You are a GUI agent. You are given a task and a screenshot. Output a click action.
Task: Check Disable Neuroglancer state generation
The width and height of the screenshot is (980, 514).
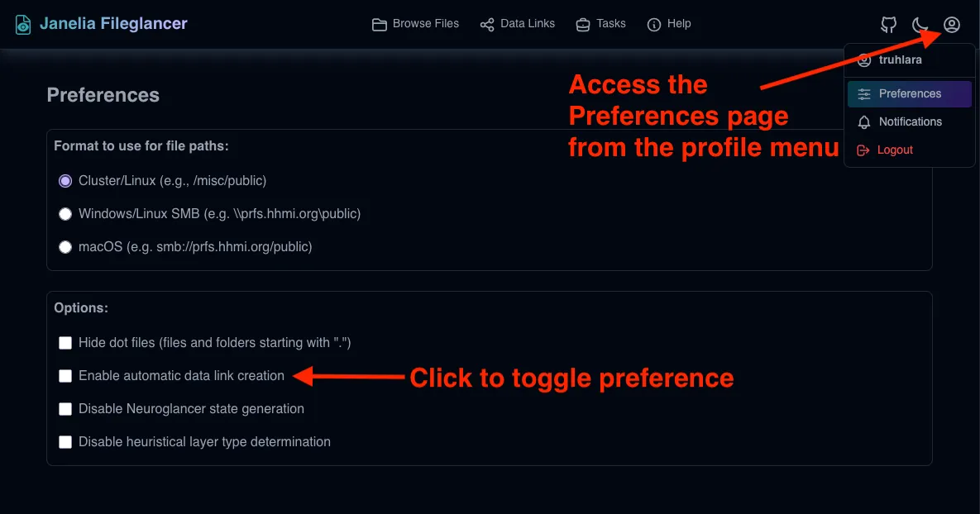65,409
